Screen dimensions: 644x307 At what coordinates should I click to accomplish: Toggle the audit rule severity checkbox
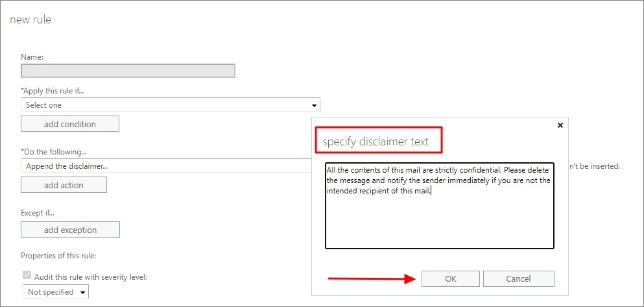27,276
